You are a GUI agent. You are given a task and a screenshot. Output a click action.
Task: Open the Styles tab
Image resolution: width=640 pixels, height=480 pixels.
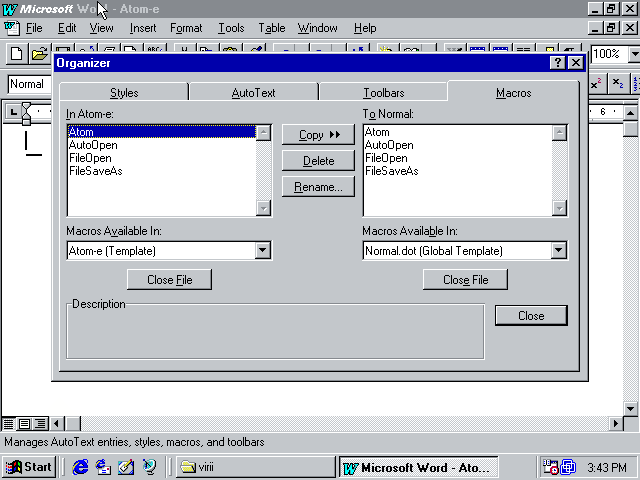pyautogui.click(x=124, y=93)
